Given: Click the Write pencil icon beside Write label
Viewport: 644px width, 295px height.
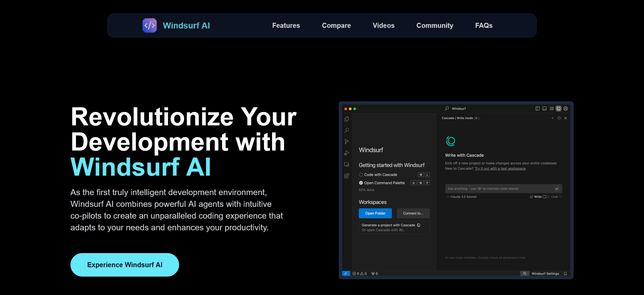Looking at the screenshot, I should (x=531, y=197).
